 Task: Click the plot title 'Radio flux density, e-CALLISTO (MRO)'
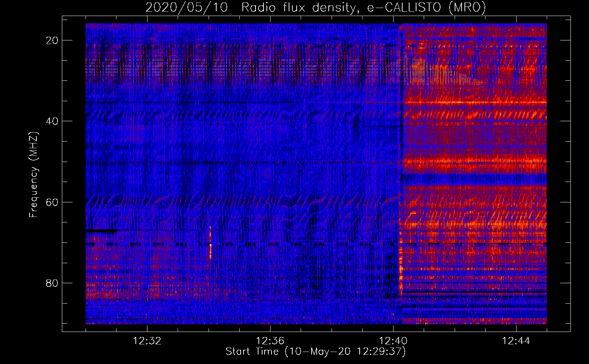363,7
